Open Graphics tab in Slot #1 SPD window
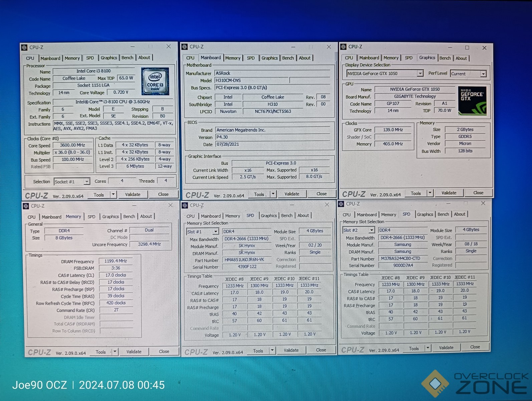532x401 pixels. tap(269, 216)
